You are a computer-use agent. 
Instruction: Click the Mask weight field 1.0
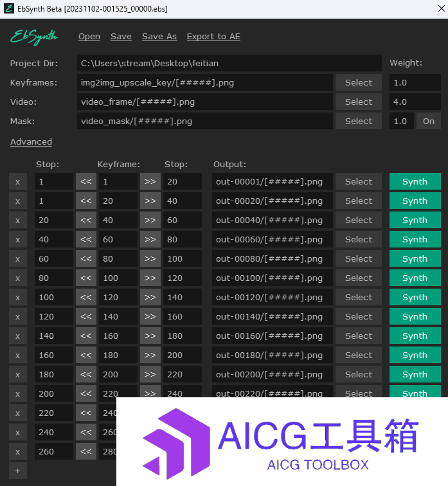click(x=402, y=122)
